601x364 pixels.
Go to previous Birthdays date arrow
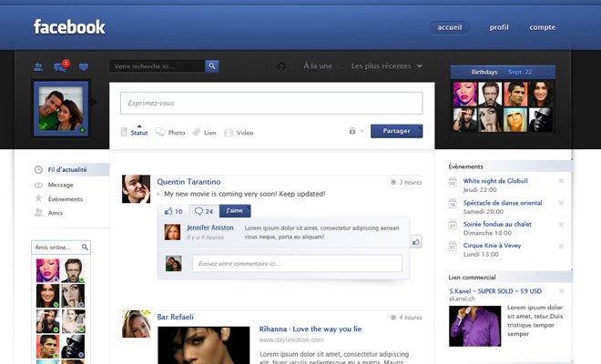(456, 73)
